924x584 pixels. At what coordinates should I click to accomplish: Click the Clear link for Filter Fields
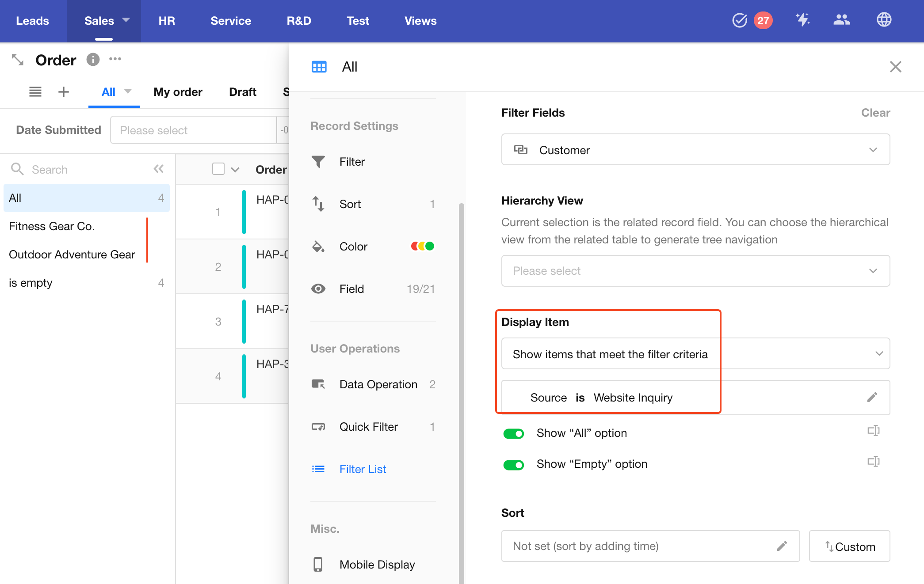[x=875, y=113]
